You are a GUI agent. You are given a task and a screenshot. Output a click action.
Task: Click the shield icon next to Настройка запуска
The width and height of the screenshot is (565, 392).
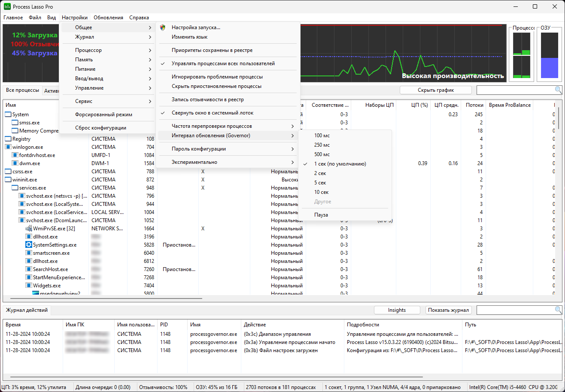pos(162,27)
